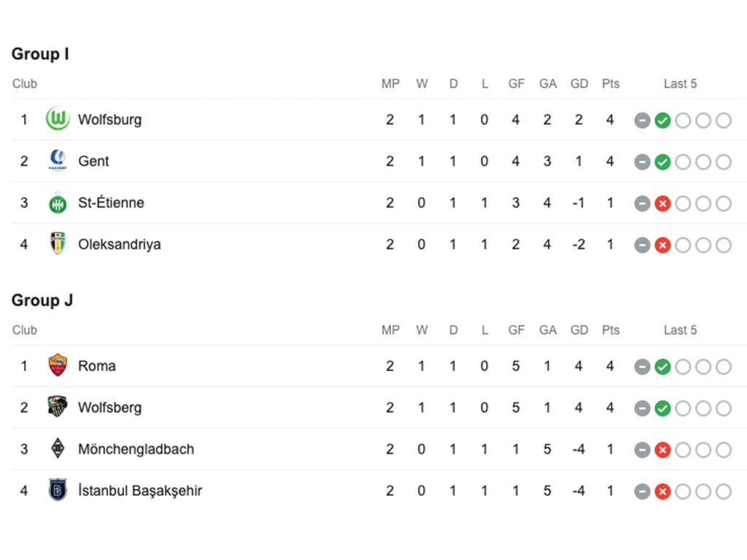Screen dimensions: 747x560
Task: Click St-Étienne's red loss icon
Action: pos(662,204)
